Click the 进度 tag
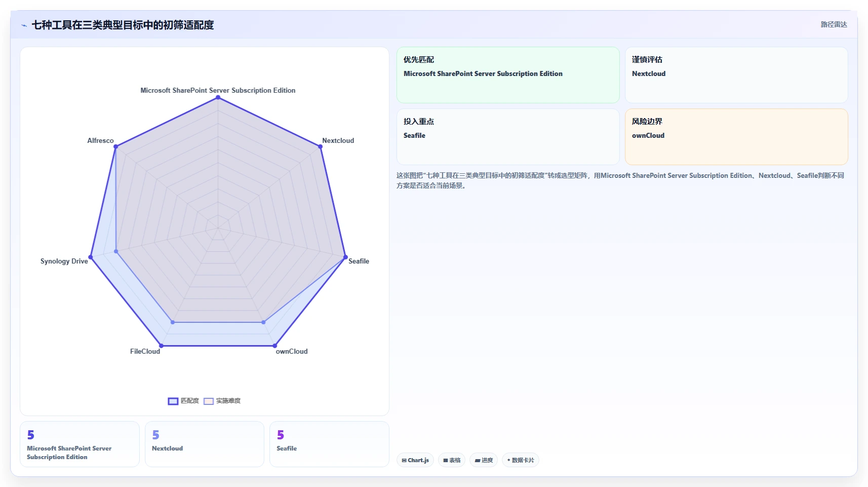This screenshot has height=487, width=868. [x=484, y=460]
